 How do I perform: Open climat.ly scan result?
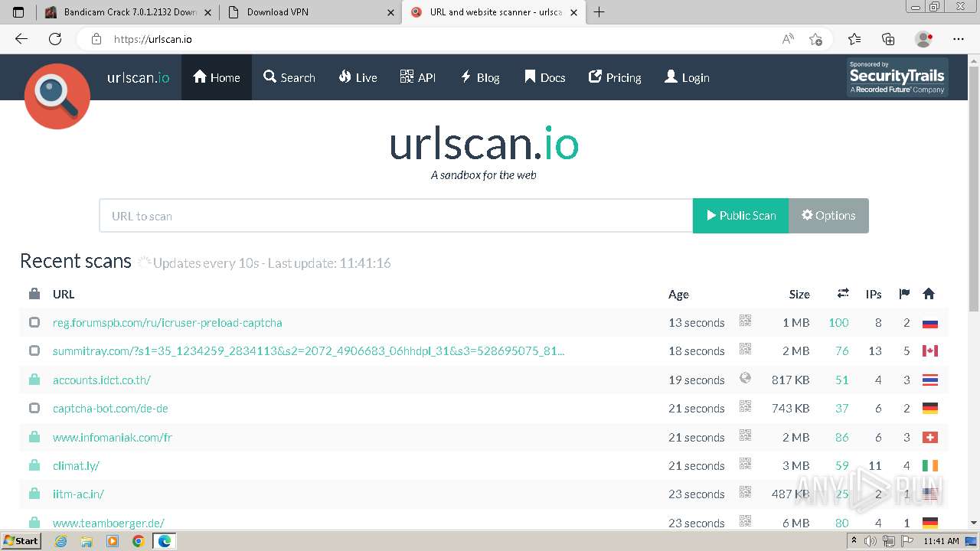click(76, 466)
